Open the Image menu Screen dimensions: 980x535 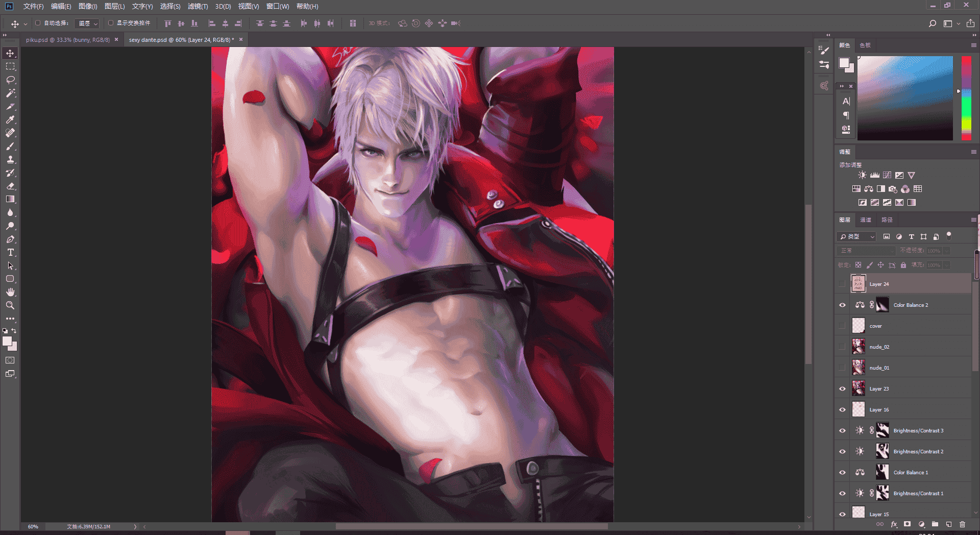click(x=88, y=6)
